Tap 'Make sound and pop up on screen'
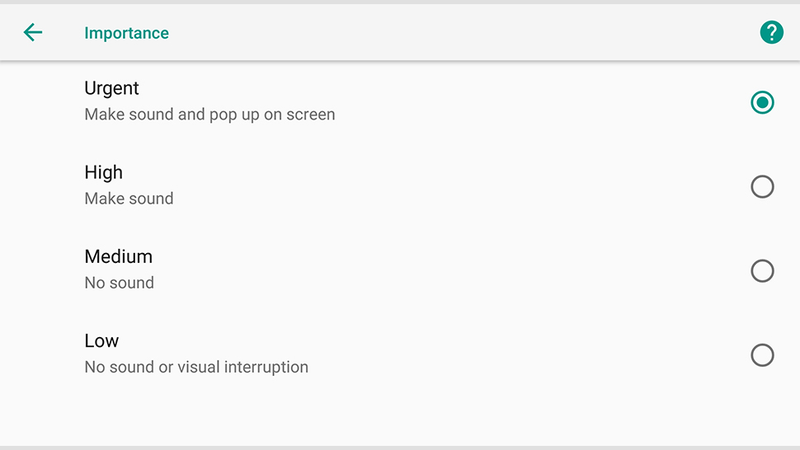Viewport: 800px width, 450px height. pos(210,114)
